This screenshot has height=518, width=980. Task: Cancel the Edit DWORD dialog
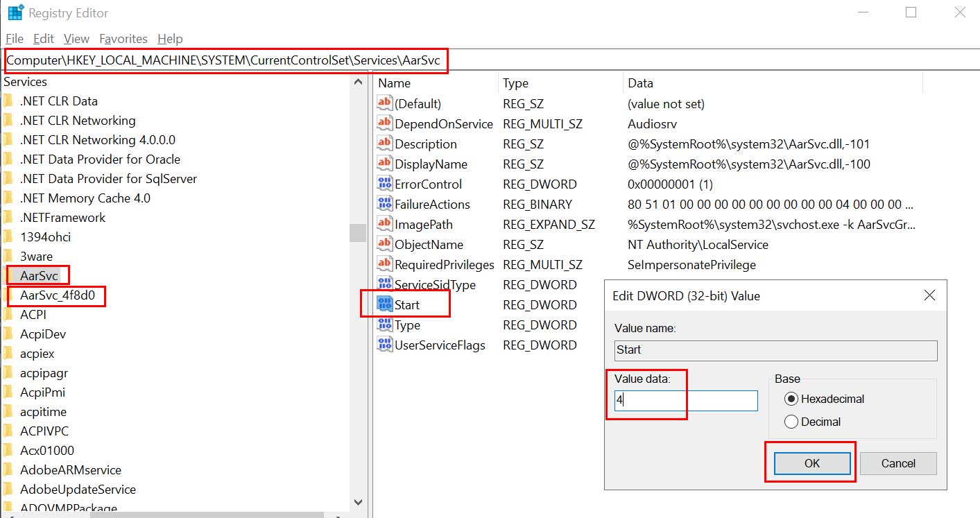click(x=898, y=463)
